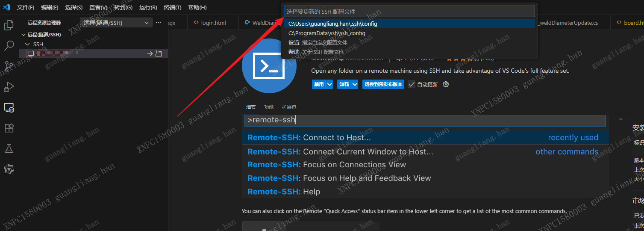
Task: Select the blurred SSH host entry
Action: (93, 53)
